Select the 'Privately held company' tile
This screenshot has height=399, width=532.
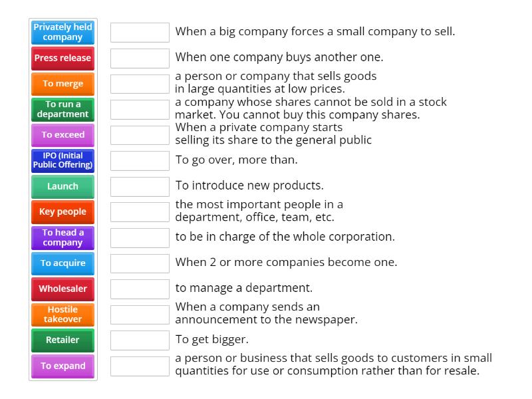coord(63,32)
